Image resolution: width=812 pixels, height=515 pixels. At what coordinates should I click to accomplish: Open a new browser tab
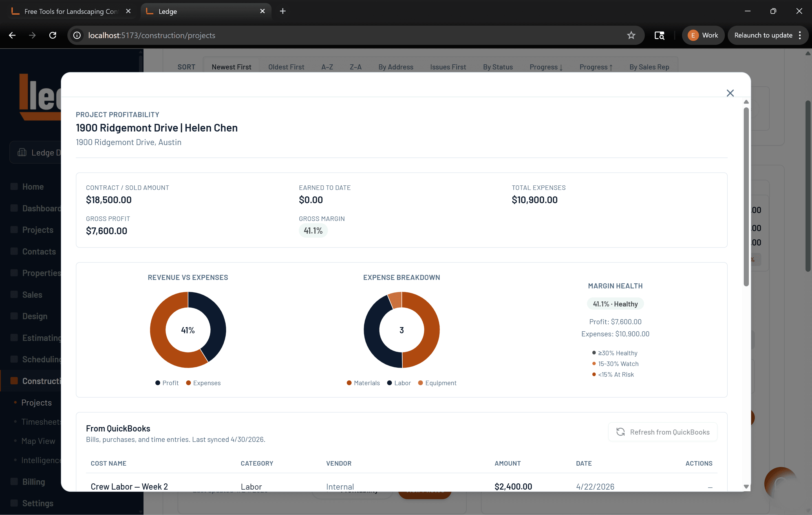(283, 11)
